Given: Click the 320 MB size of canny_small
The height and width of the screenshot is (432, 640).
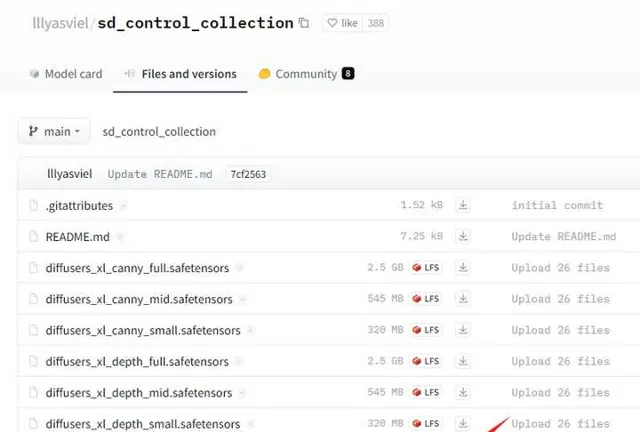Looking at the screenshot, I should tap(385, 330).
